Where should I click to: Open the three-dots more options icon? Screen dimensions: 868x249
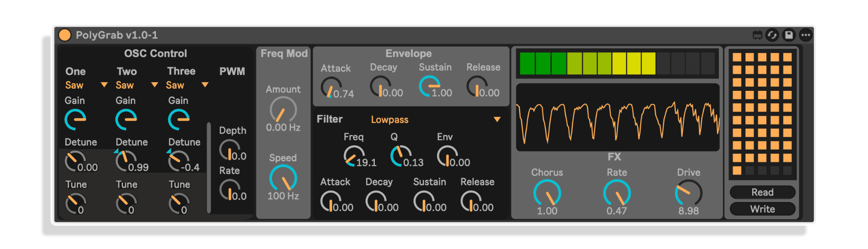(x=806, y=35)
